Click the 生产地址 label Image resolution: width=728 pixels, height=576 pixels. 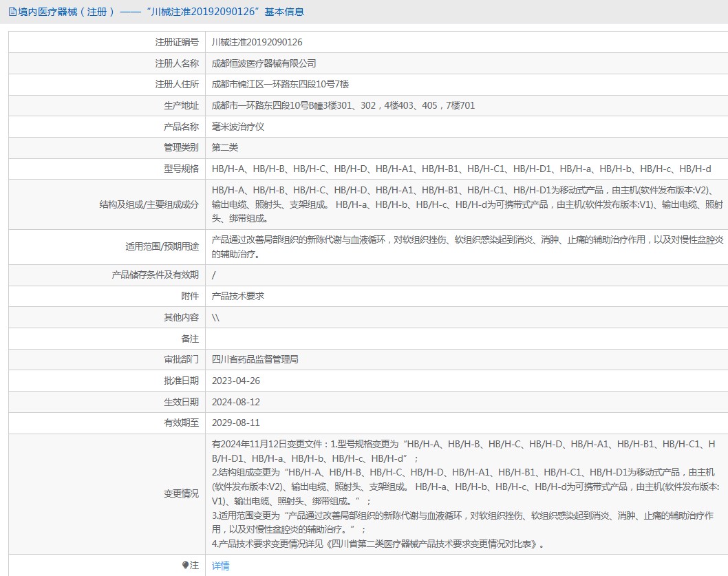[181, 105]
